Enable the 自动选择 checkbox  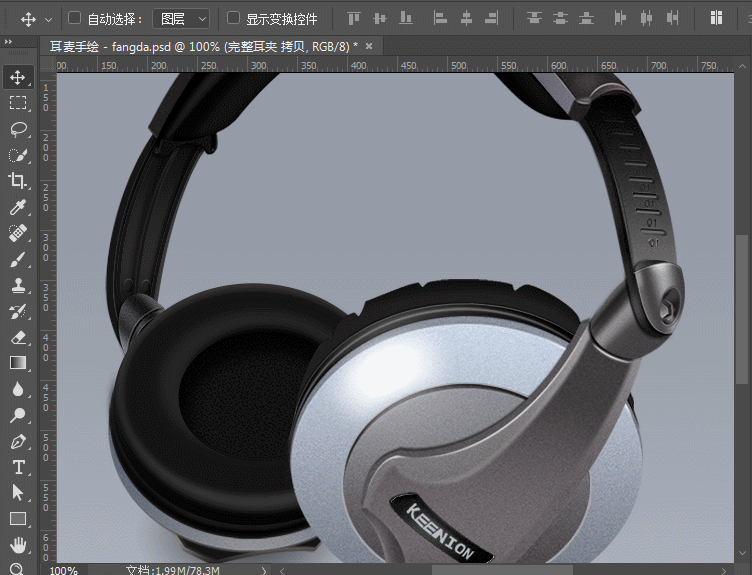[74, 18]
